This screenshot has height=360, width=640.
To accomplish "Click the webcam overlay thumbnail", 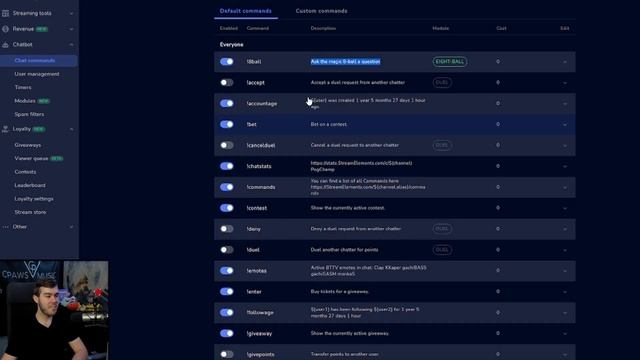I will pos(54,310).
